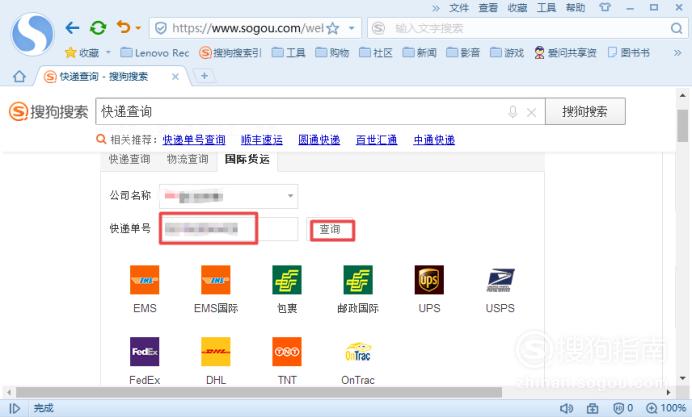The image size is (692, 417).
Task: Open the 查看 menu
Action: point(488,8)
